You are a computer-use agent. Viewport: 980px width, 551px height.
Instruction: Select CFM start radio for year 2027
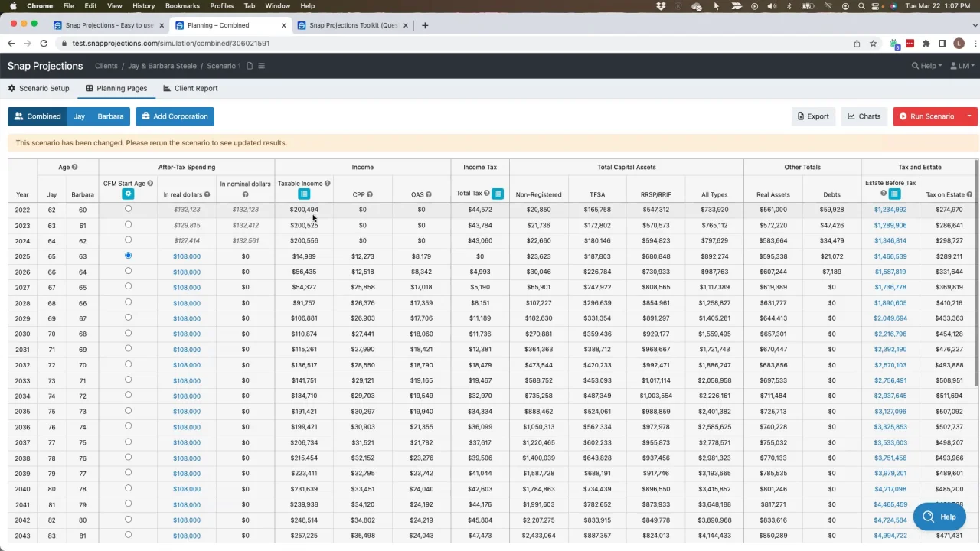pos(128,286)
